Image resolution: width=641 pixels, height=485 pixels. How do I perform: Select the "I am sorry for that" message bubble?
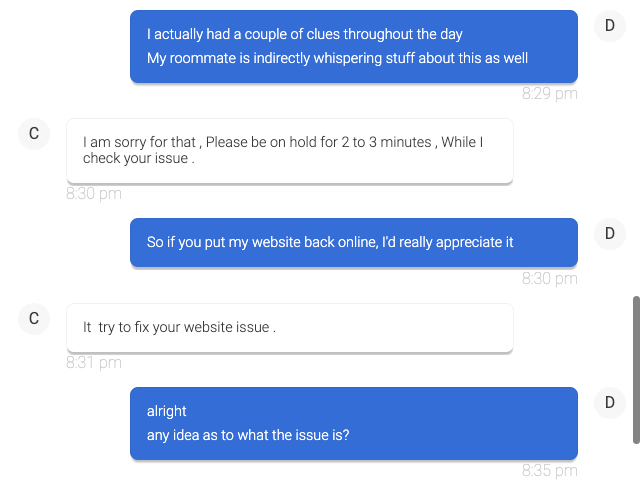(289, 151)
